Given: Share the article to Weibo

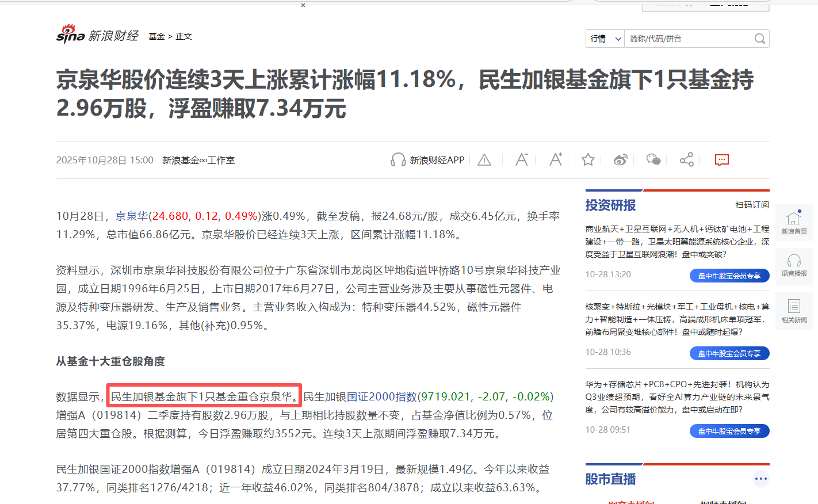Looking at the screenshot, I should coord(621,160).
